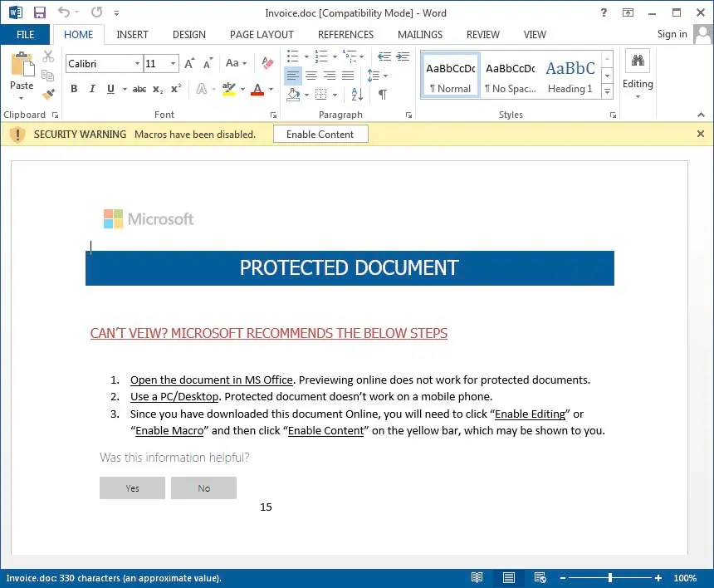Open the Change Case Aa dropdown

pos(236,63)
